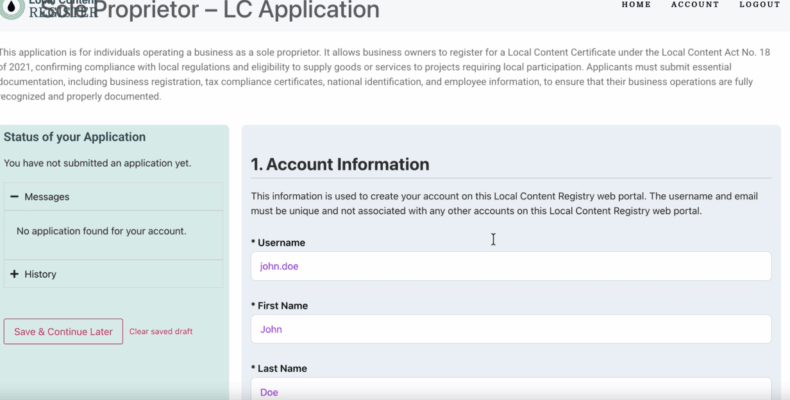Click the You have not submitted text
Viewport: 790px width, 400px height.
point(97,162)
